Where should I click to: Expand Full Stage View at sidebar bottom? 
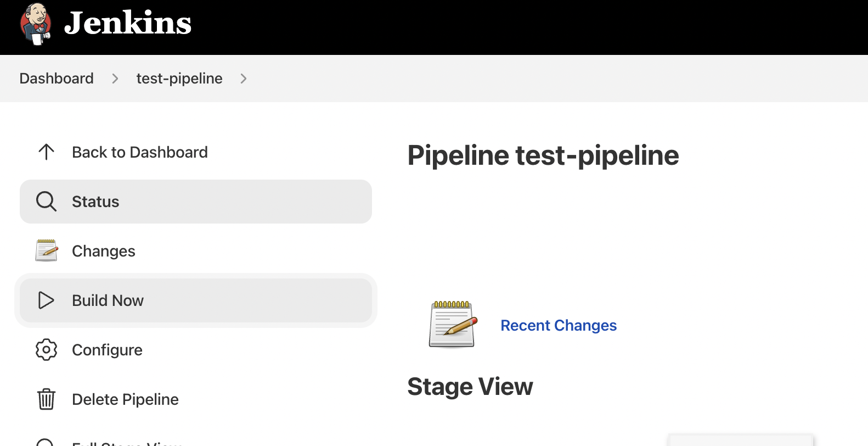[x=127, y=443]
